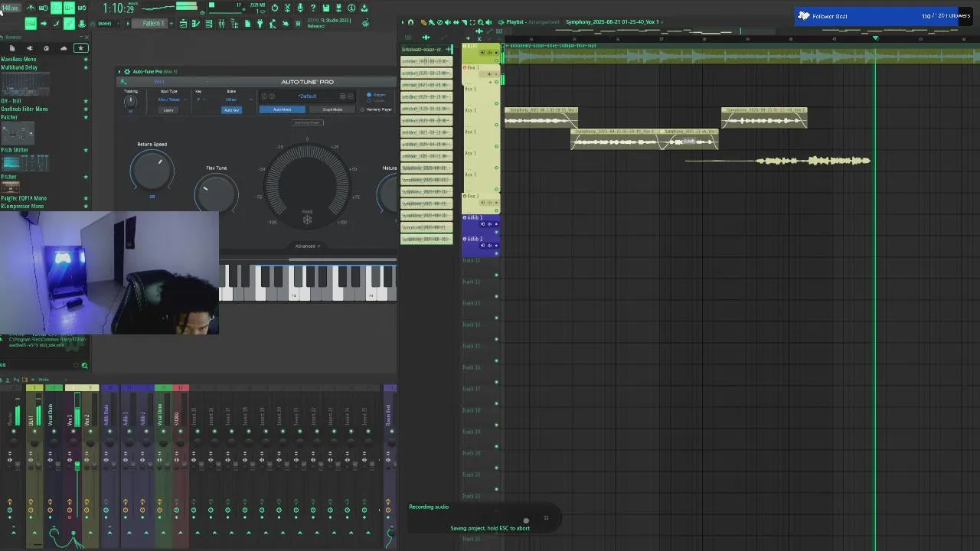
Task: Switch to Auto Mode tab in Auto-Tune
Action: coord(282,109)
